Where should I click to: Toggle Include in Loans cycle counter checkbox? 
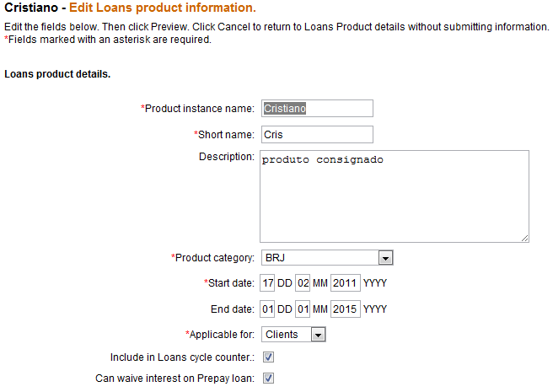269,357
